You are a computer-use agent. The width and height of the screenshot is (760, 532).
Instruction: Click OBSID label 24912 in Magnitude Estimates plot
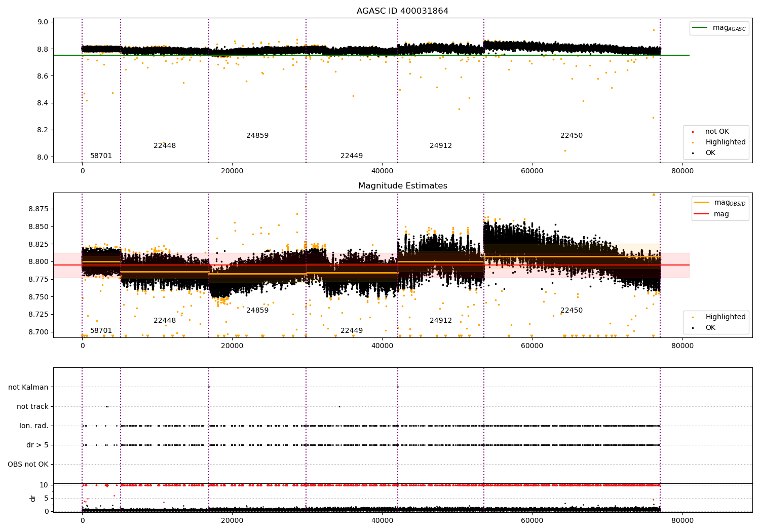coord(441,320)
